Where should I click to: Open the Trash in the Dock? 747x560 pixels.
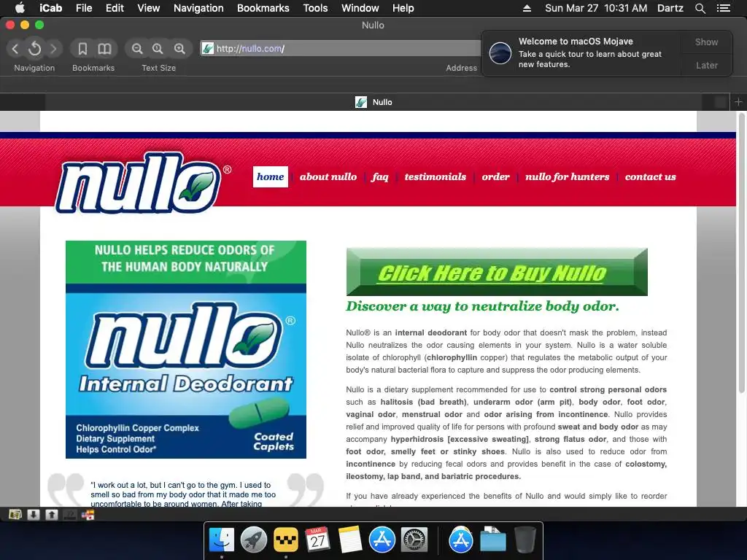pyautogui.click(x=525, y=540)
